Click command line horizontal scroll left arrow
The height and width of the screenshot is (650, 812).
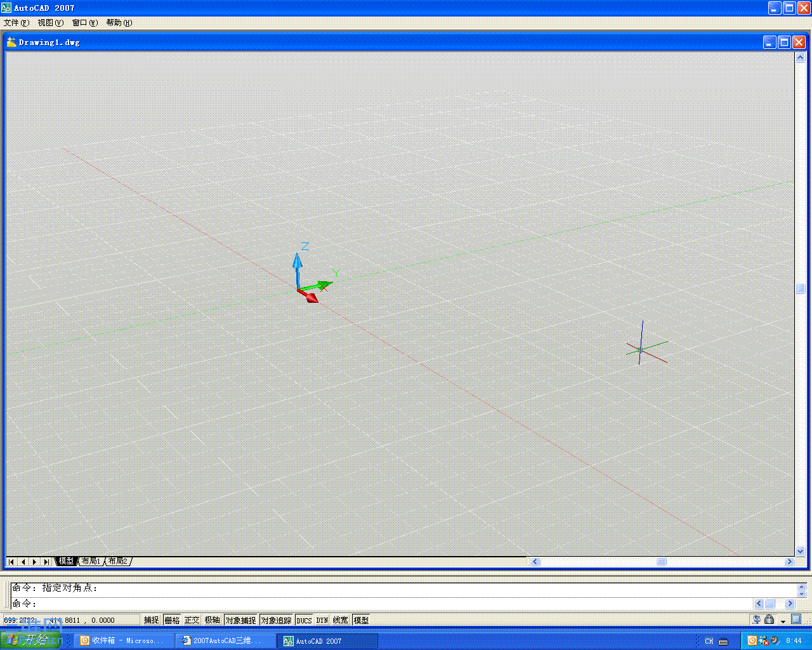(x=759, y=604)
